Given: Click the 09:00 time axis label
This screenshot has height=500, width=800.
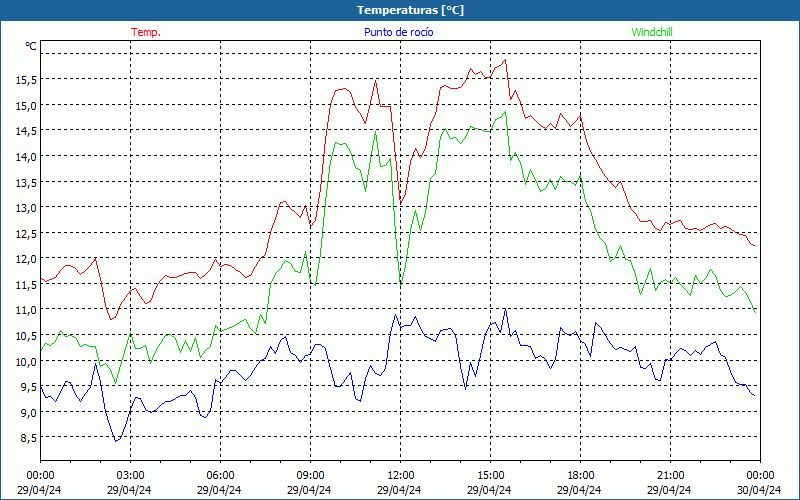Looking at the screenshot, I should (x=310, y=476).
